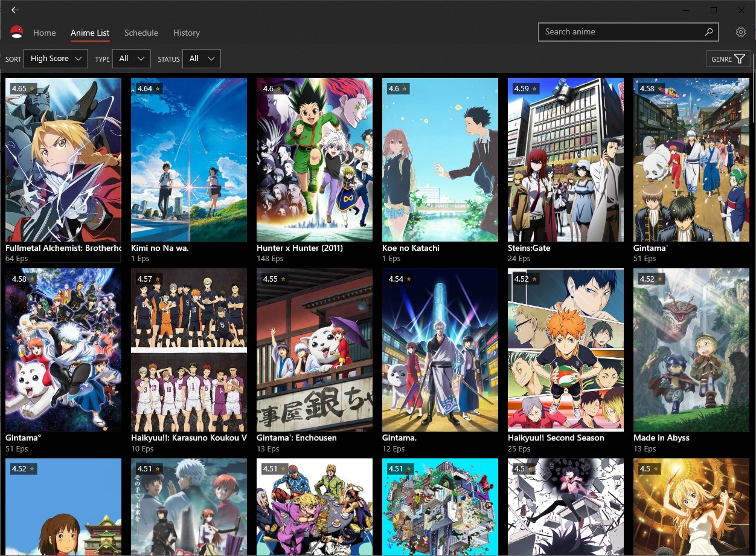Open Hunter x Hunter (2011) poster
The height and width of the screenshot is (556, 756).
[315, 160]
